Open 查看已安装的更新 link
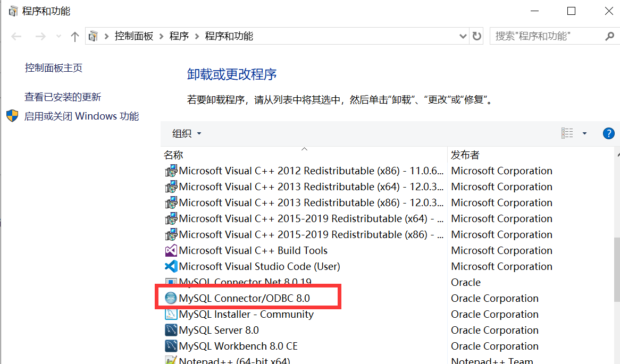620x364 pixels. [x=63, y=97]
